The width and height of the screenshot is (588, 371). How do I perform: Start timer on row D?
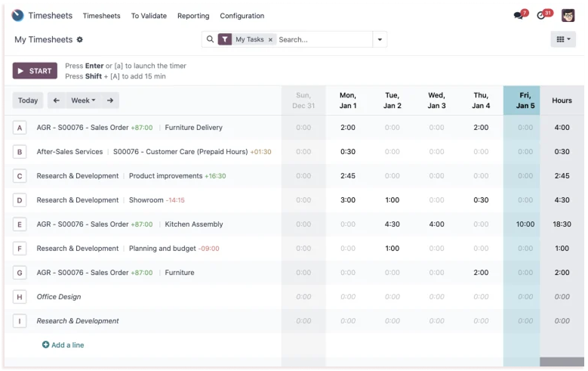pos(20,200)
